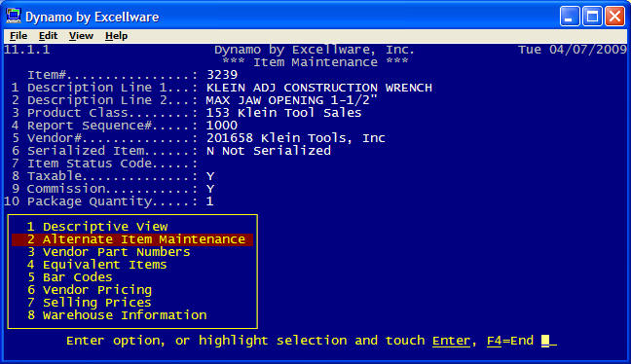
Task: Select Warehouse Information option
Action: coord(117,315)
